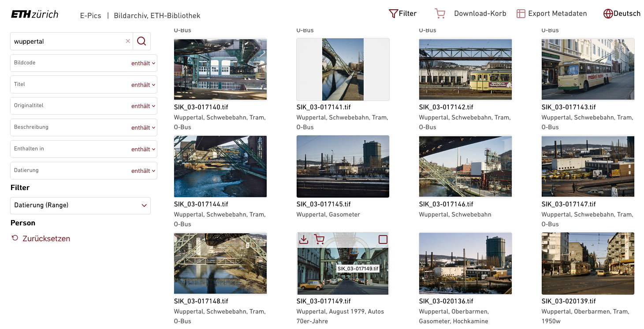Click the globe language icon
Viewport: 644px width, 329px height.
click(x=608, y=14)
